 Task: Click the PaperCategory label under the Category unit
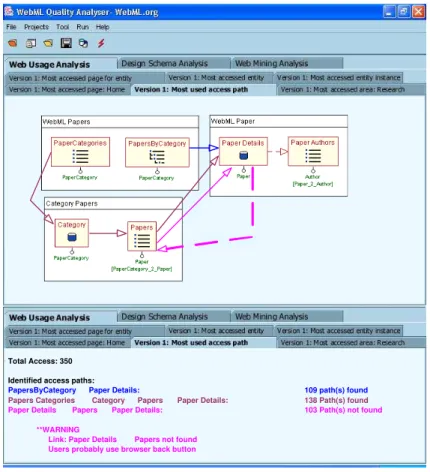point(71,258)
